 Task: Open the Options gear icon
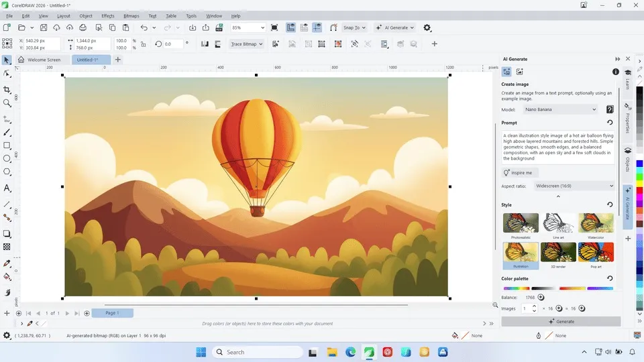click(427, 27)
